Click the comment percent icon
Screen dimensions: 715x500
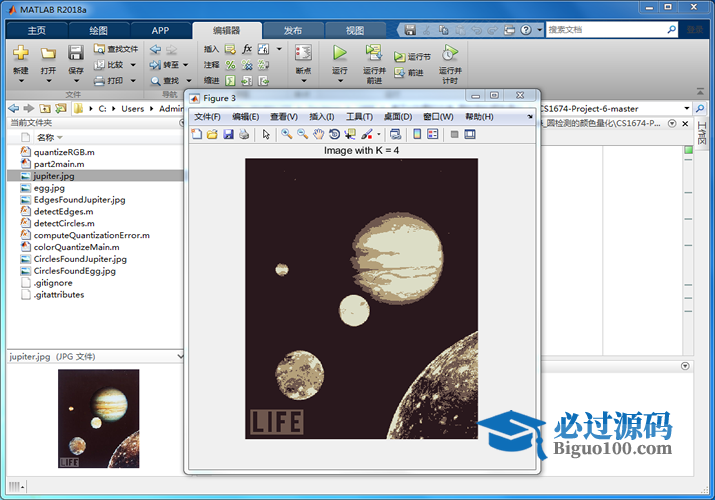(230, 65)
